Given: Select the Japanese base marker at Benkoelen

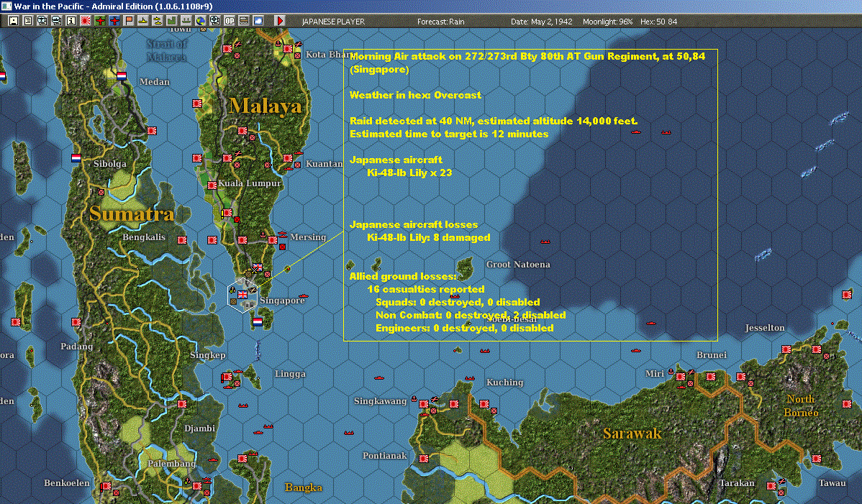Looking at the screenshot, I should coord(106,486).
